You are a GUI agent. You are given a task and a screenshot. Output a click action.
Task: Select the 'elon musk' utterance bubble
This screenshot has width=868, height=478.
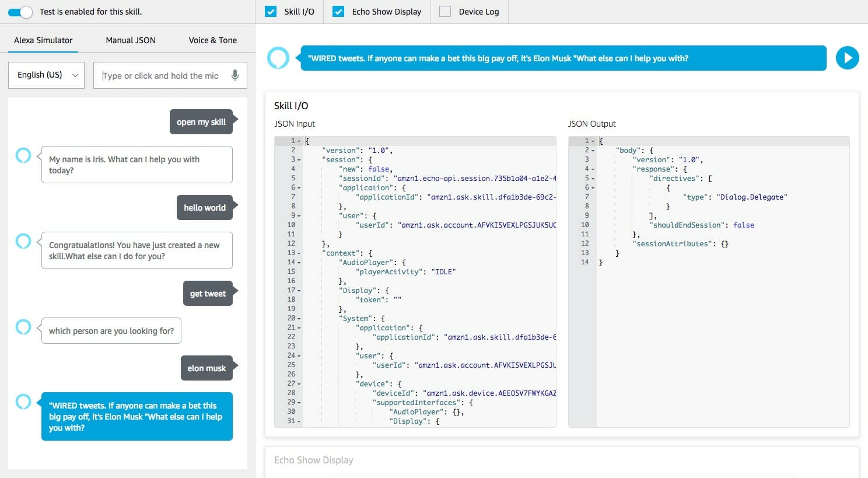[x=206, y=368]
